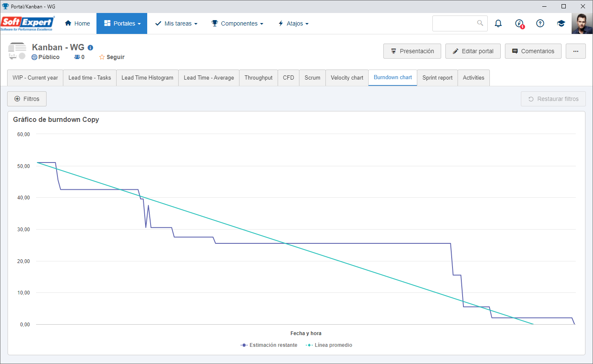
Task: Select the Throughput tab
Action: pos(259,78)
